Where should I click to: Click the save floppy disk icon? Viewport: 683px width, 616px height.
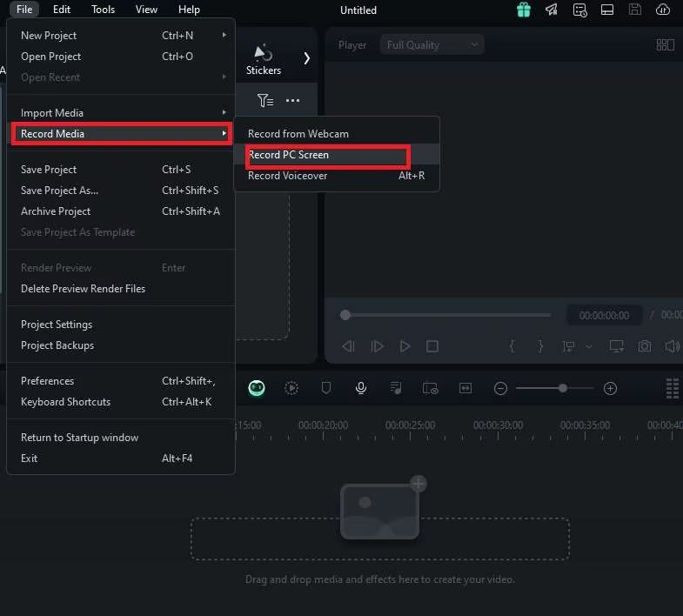[635, 10]
